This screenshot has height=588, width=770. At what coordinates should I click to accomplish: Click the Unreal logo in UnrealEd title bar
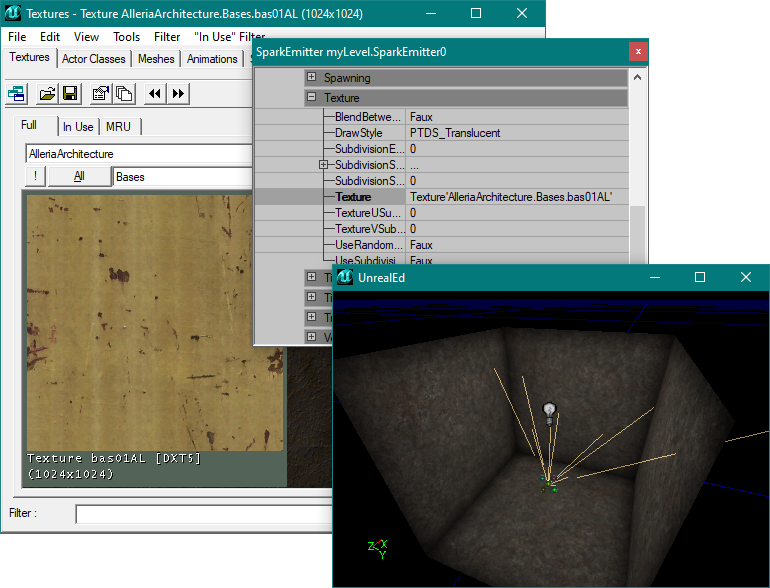click(x=345, y=277)
